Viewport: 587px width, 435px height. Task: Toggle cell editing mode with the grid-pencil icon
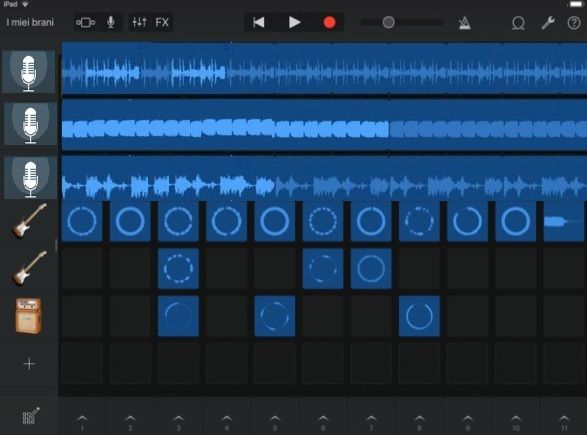click(30, 416)
